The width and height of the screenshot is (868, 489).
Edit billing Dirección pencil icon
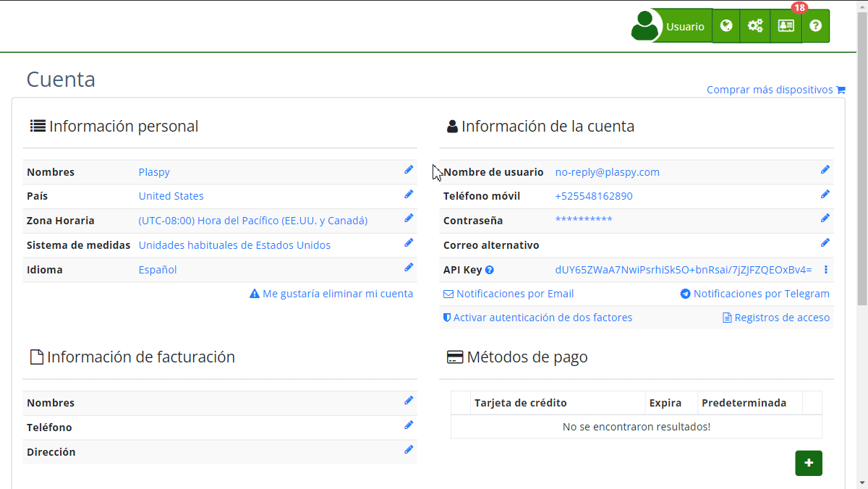pyautogui.click(x=409, y=450)
